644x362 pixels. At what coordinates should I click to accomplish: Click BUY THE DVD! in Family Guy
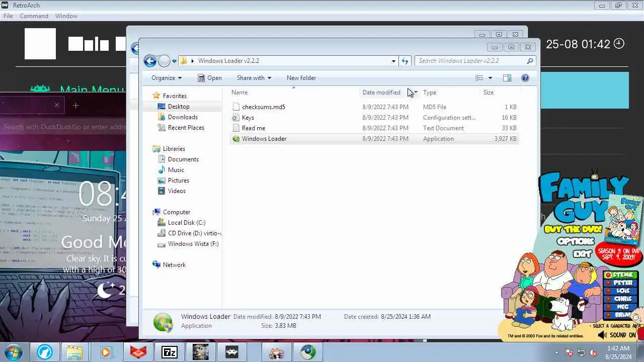(x=573, y=230)
